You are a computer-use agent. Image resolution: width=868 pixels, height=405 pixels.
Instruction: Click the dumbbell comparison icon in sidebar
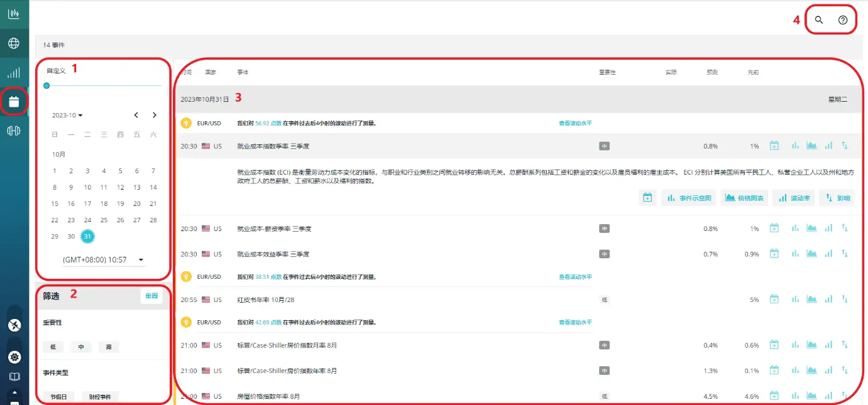[14, 131]
